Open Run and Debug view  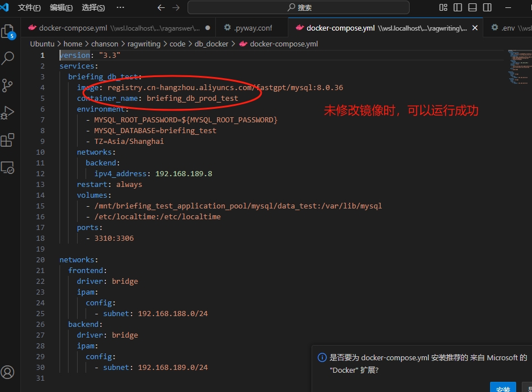click(8, 113)
